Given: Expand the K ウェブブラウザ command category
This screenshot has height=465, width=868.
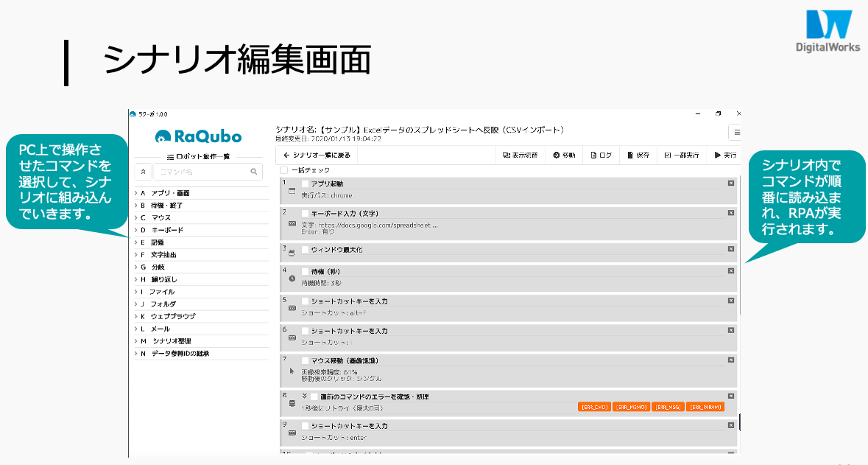Looking at the screenshot, I should pyautogui.click(x=135, y=317).
